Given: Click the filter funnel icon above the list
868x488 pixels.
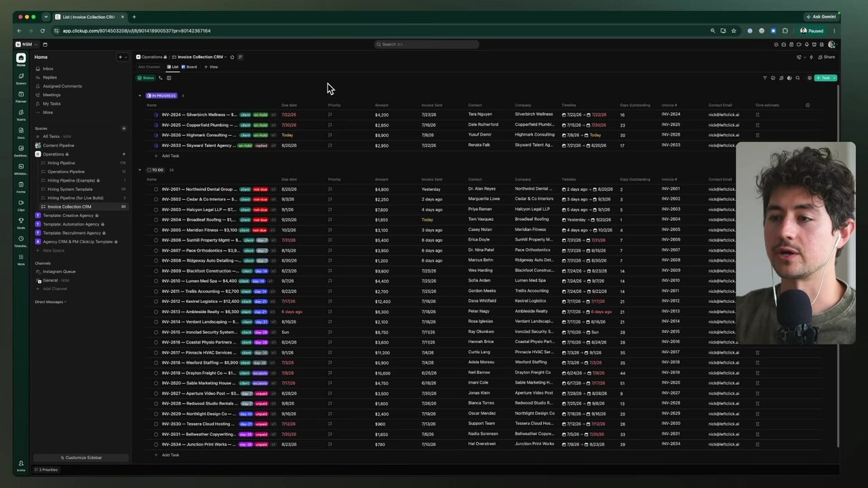Looking at the screenshot, I should [x=765, y=78].
